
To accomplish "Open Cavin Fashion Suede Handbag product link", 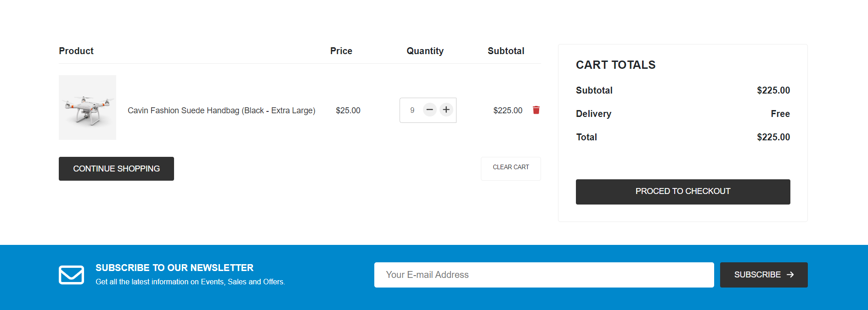I will point(221,111).
